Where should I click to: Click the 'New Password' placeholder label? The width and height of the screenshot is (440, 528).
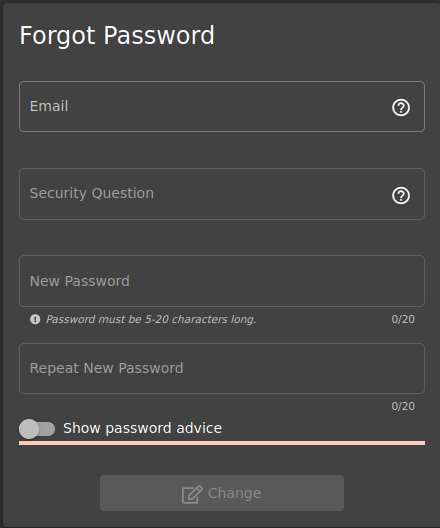coord(80,281)
